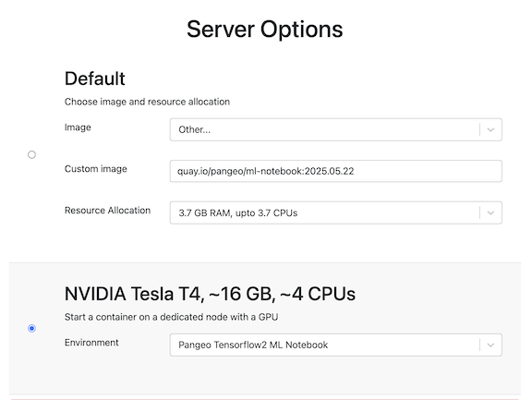
Task: Click the "Server Options" page title
Action: point(265,30)
